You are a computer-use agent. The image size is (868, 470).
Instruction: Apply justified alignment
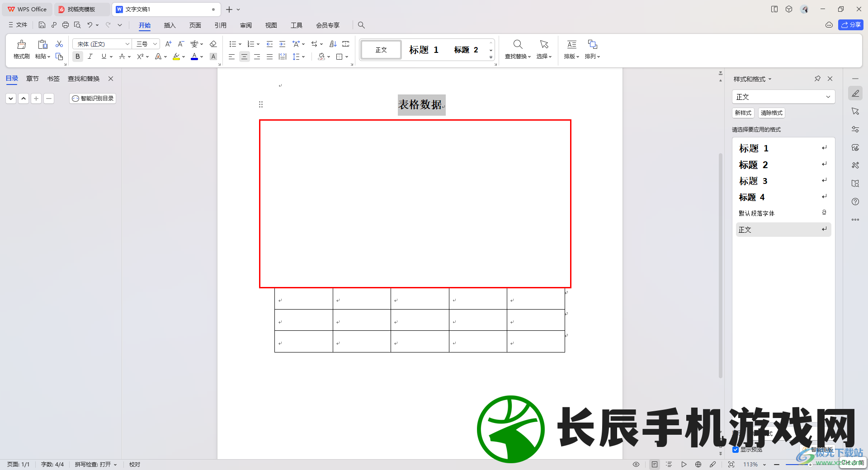[269, 56]
